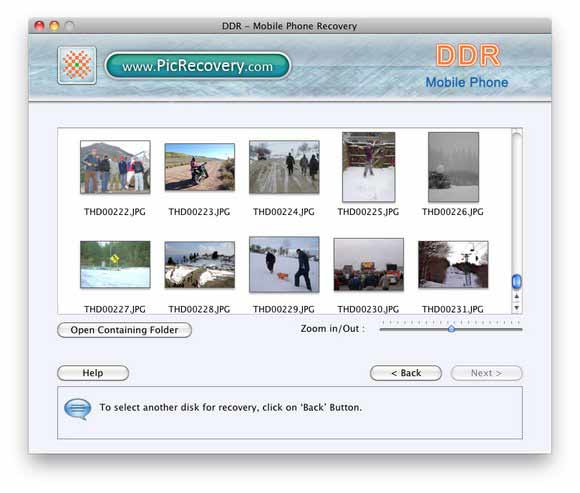
Task: Click the THD00228.JPG file name label
Action: tap(199, 309)
